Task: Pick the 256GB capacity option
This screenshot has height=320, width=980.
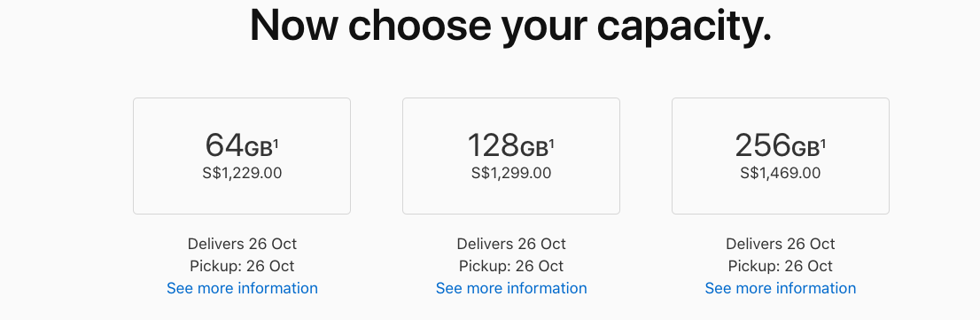Action: (x=781, y=156)
